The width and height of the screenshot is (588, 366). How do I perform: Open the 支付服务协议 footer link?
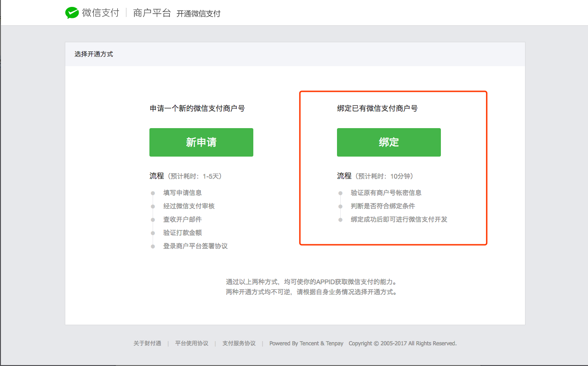tap(239, 343)
